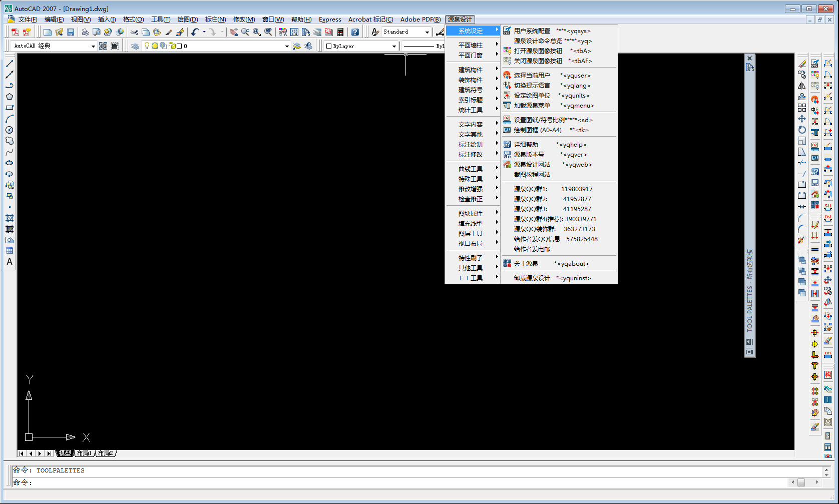The height and width of the screenshot is (504, 839).
Task: Choose 绘制图框 (A0-A4) menu entry
Action: click(x=559, y=130)
